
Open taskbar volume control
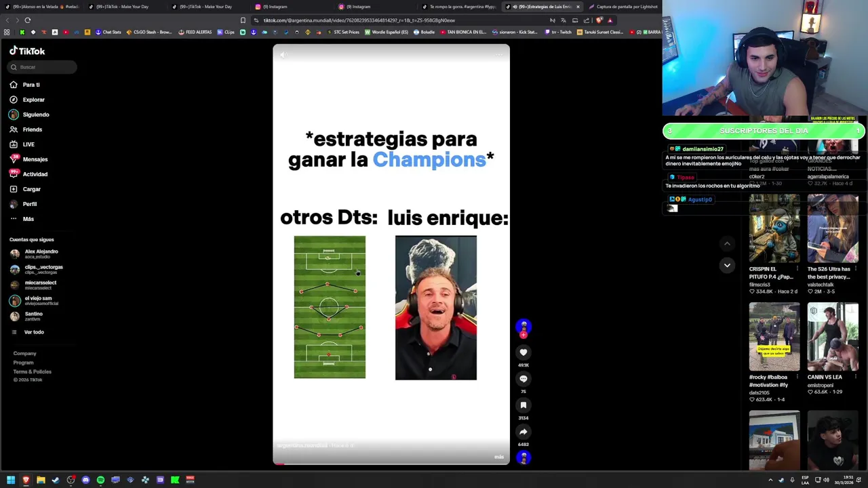click(x=826, y=480)
